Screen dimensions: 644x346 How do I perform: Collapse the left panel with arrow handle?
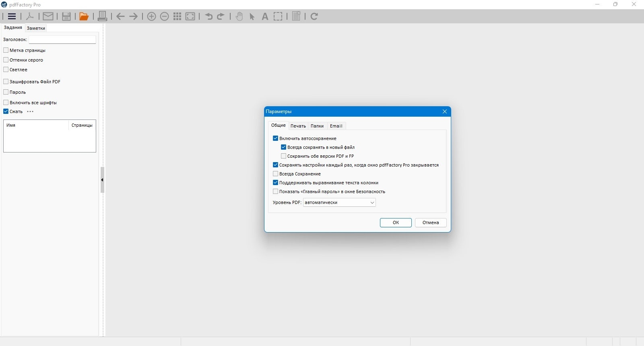click(102, 180)
